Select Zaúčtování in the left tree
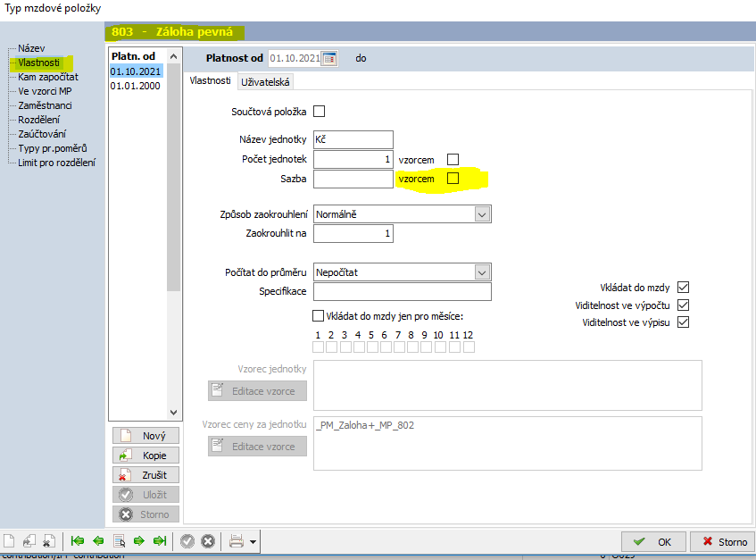The width and height of the screenshot is (756, 560). (x=42, y=134)
